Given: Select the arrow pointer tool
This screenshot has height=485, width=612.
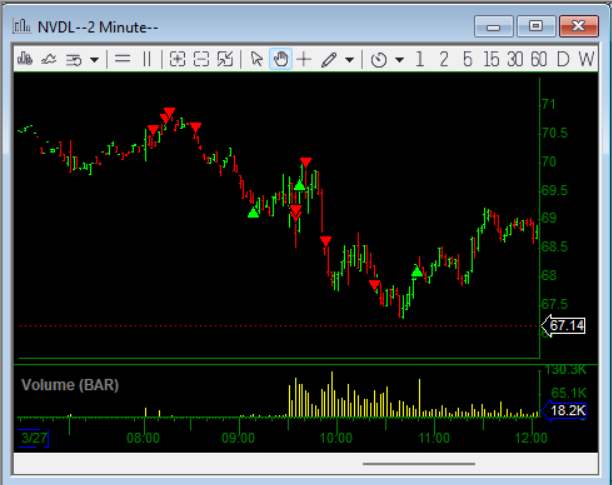Looking at the screenshot, I should [256, 59].
